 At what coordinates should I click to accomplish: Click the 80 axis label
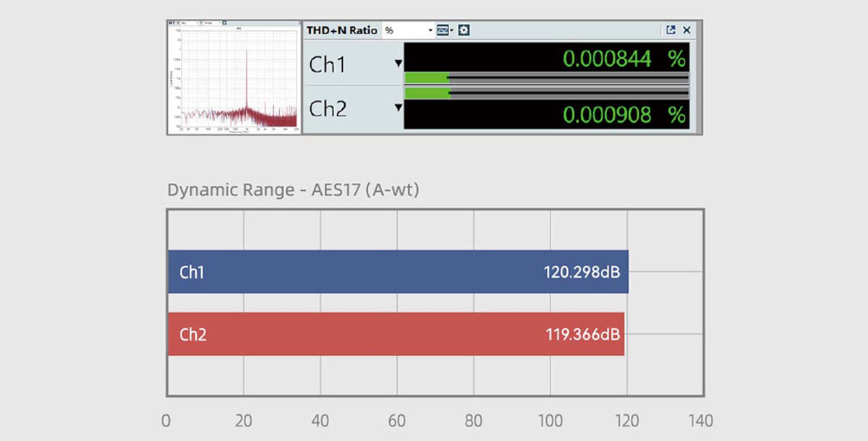(474, 421)
